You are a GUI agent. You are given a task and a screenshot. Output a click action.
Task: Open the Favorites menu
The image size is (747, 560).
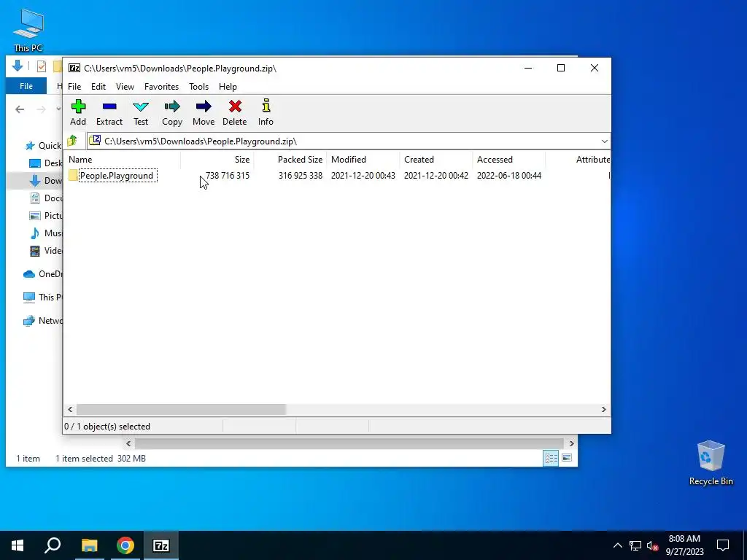click(x=161, y=87)
